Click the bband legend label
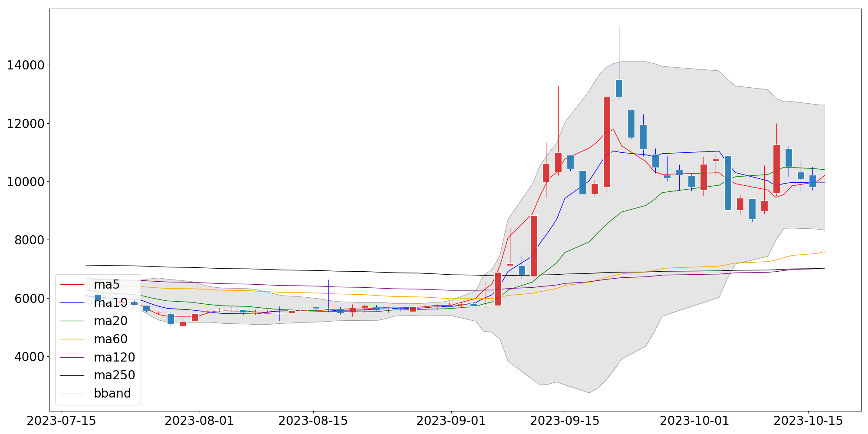The width and height of the screenshot is (868, 434). tap(112, 394)
